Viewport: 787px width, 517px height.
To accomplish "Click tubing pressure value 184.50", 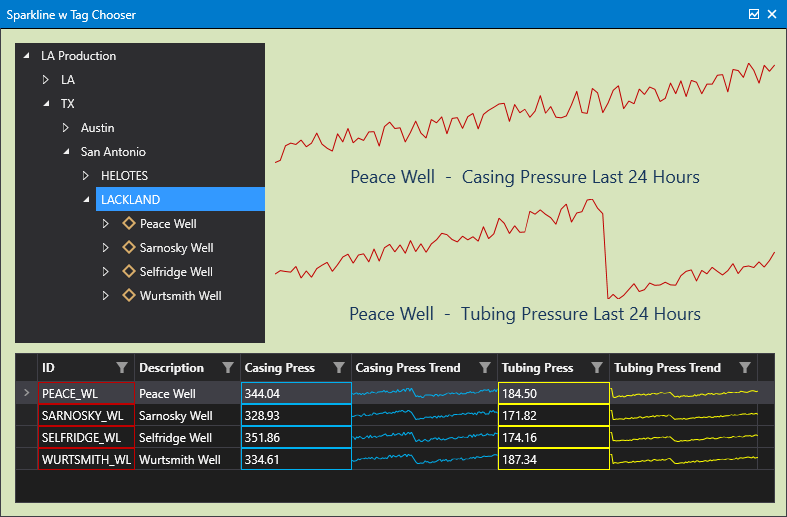I will click(554, 393).
